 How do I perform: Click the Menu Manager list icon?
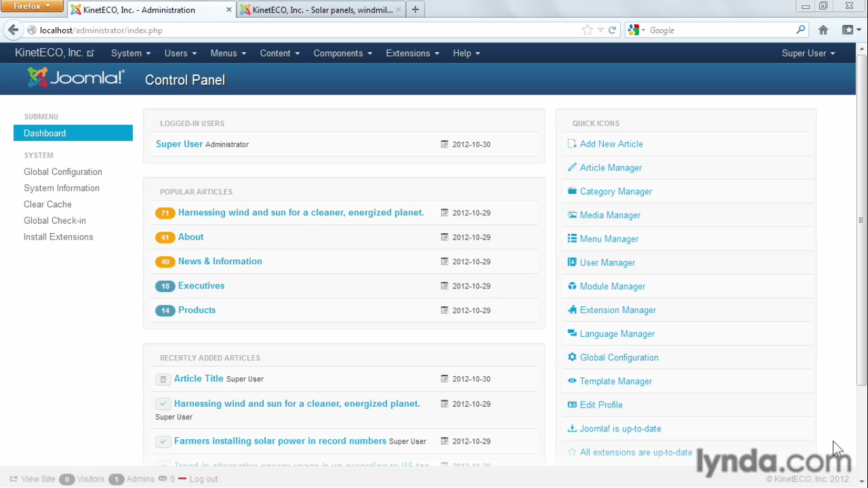(x=572, y=238)
